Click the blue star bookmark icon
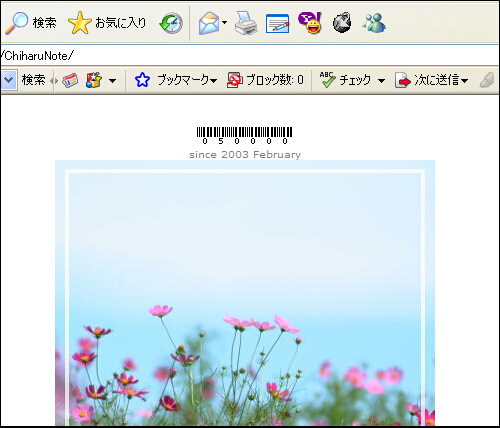Screen dimensions: 500x428 (x=142, y=80)
